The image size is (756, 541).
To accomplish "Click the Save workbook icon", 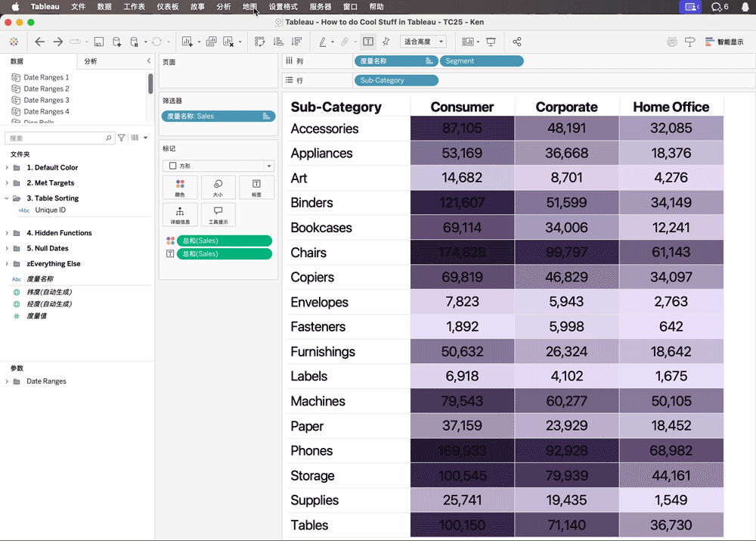I will point(98,42).
